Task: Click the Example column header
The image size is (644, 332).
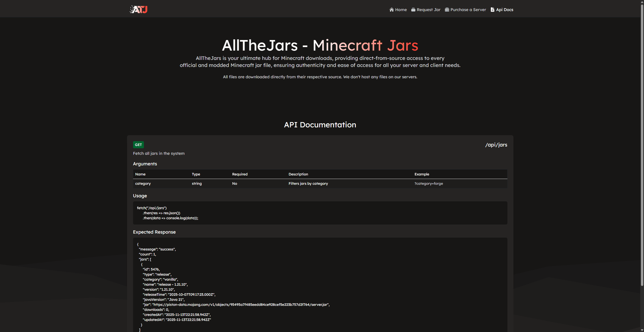Action: (x=422, y=174)
